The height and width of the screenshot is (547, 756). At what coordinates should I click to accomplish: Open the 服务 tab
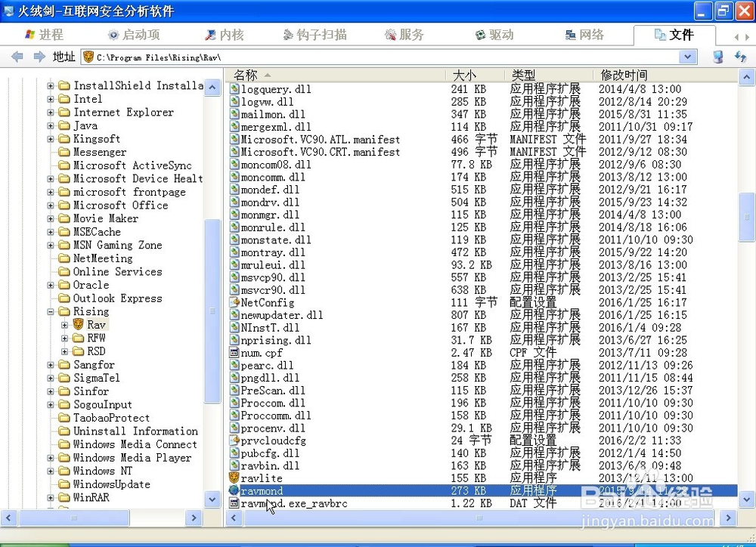pos(404,35)
